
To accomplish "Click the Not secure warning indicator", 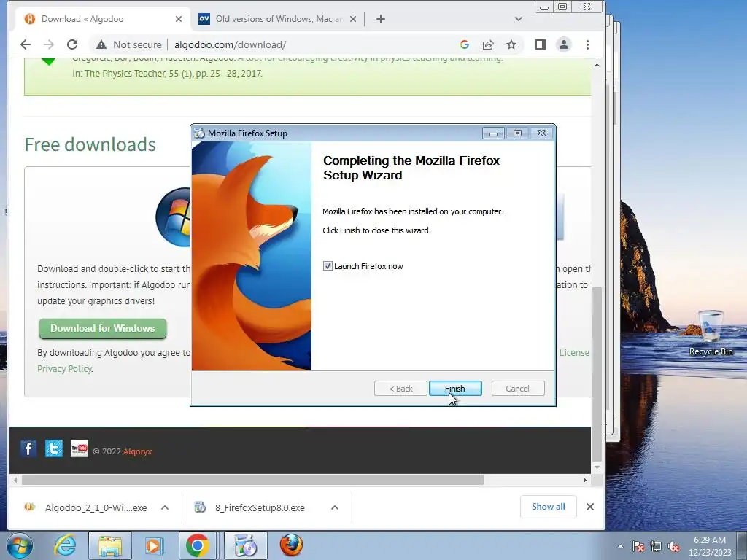I will pyautogui.click(x=128, y=44).
